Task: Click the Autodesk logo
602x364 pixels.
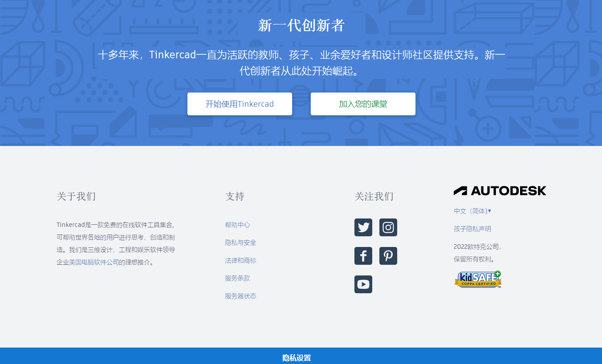Action: point(500,191)
